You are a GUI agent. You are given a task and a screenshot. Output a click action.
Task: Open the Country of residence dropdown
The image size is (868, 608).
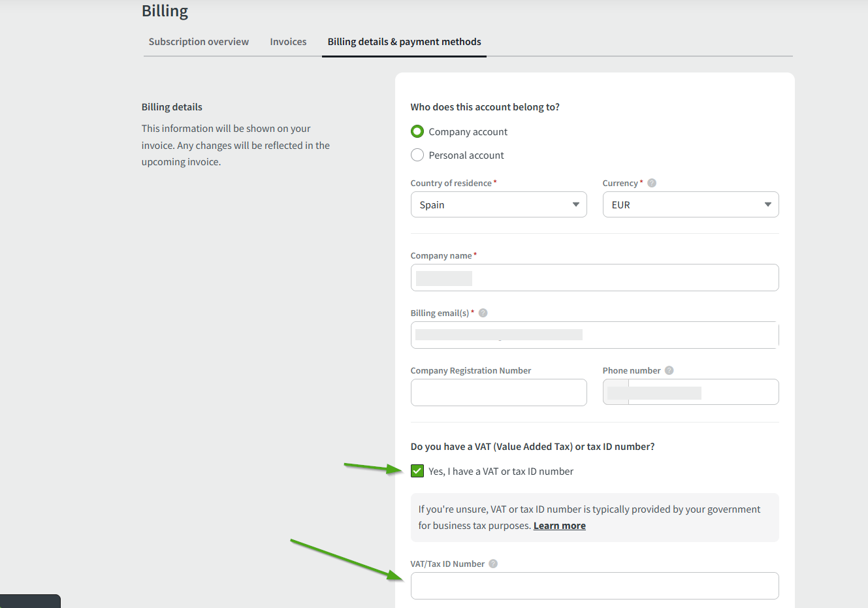click(498, 204)
